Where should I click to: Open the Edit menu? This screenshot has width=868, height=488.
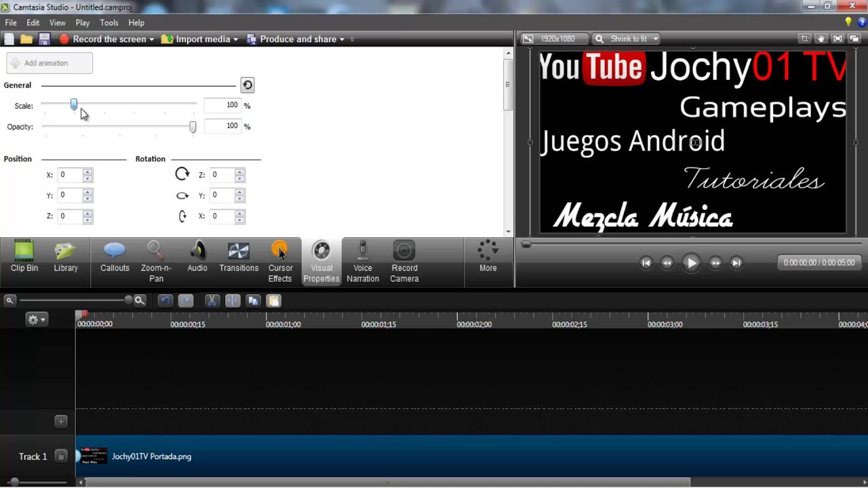(x=33, y=22)
